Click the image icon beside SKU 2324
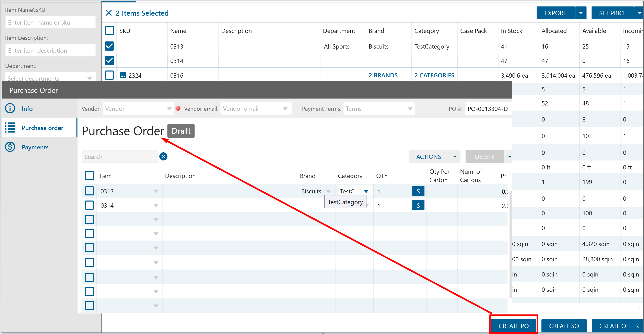Image resolution: width=644 pixels, height=334 pixels. [123, 75]
